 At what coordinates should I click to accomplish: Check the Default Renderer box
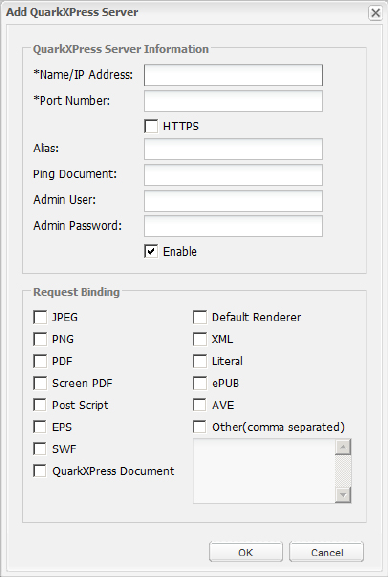[200, 317]
